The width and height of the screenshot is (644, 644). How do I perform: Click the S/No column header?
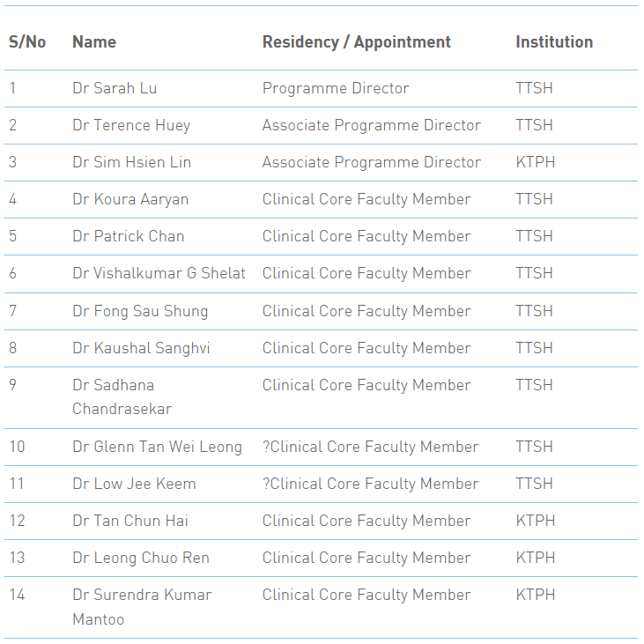[27, 42]
